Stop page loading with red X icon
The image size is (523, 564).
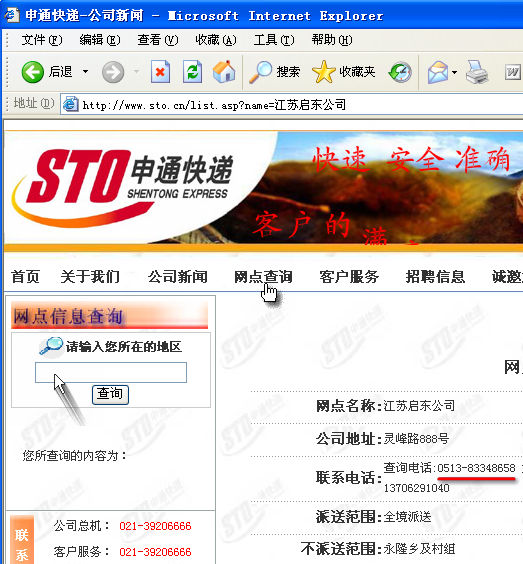click(x=160, y=72)
